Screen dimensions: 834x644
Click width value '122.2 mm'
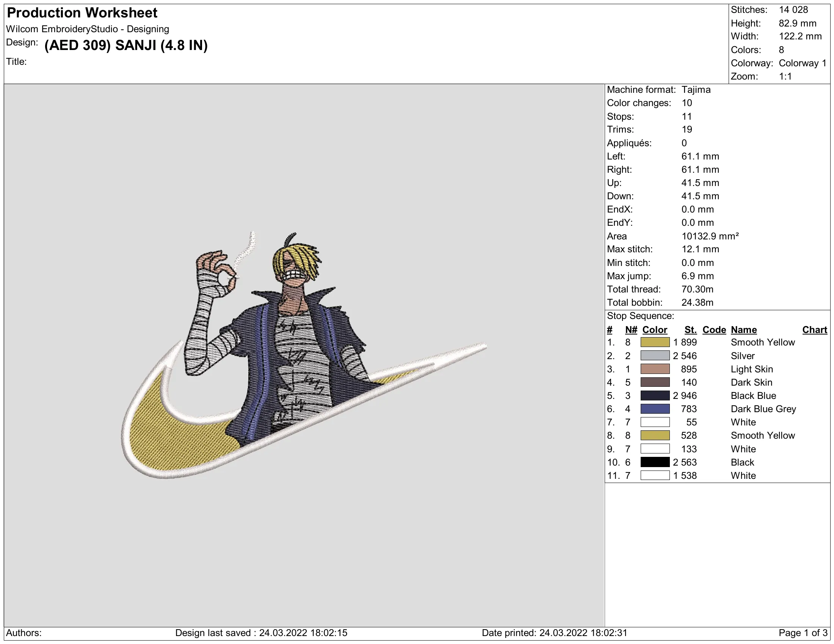pos(800,37)
